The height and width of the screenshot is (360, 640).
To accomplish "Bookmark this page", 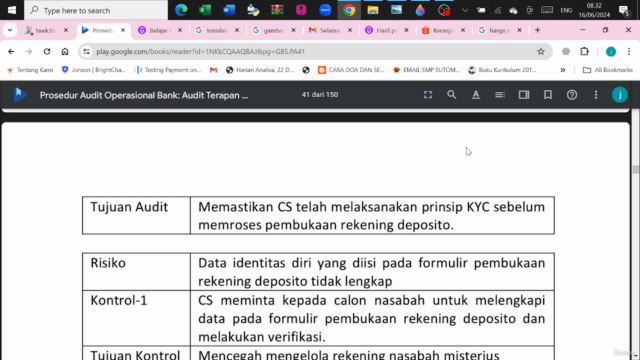I will point(548,95).
